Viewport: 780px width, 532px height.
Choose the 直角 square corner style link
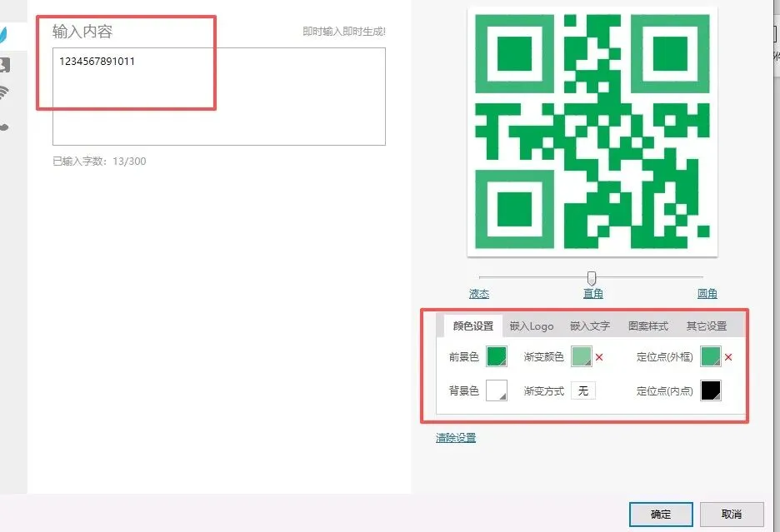[x=593, y=294]
